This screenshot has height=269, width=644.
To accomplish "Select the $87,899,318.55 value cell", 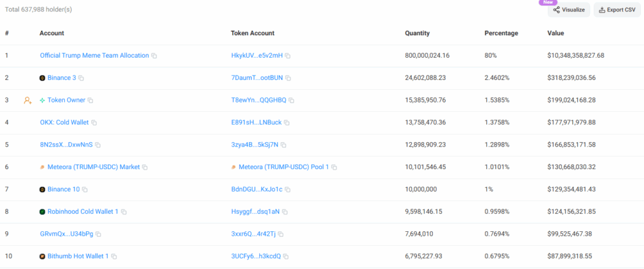I will tap(570, 256).
